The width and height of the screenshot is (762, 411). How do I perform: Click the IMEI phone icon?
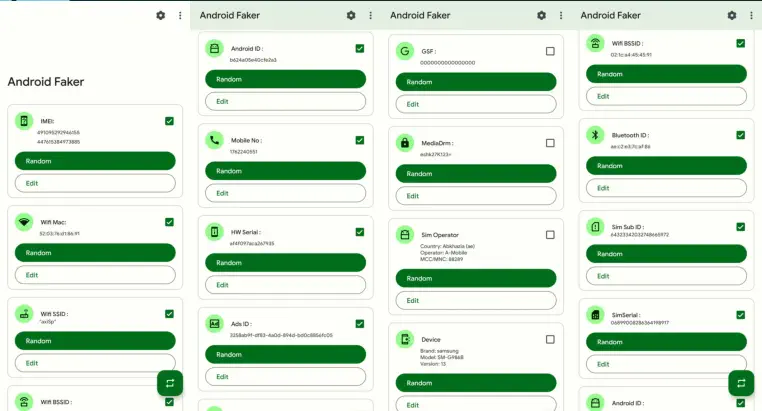click(x=24, y=122)
